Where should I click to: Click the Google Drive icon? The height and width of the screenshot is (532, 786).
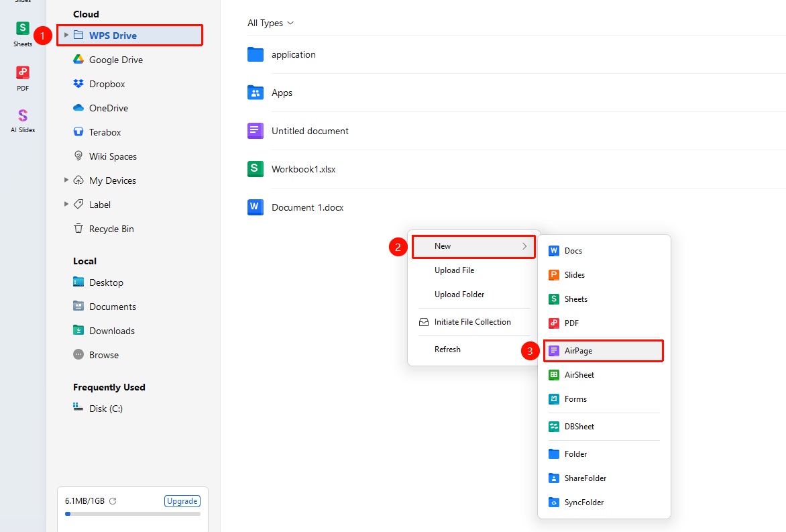click(78, 60)
